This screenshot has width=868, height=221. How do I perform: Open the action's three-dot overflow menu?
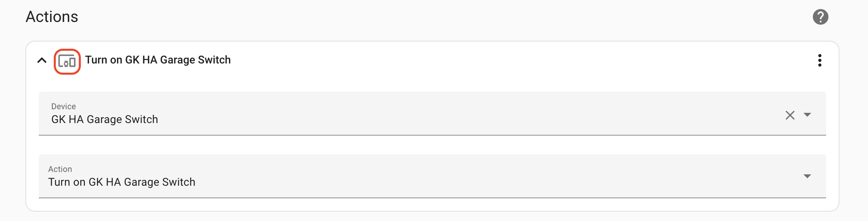pyautogui.click(x=819, y=60)
